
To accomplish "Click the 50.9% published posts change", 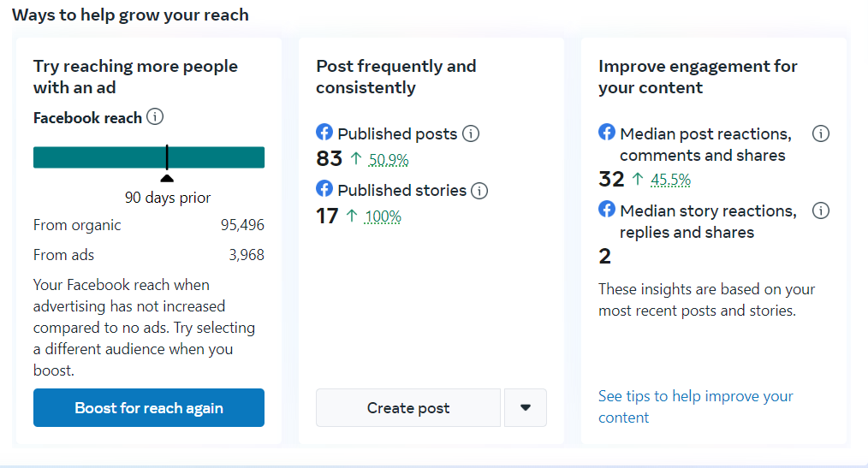I will 389,159.
